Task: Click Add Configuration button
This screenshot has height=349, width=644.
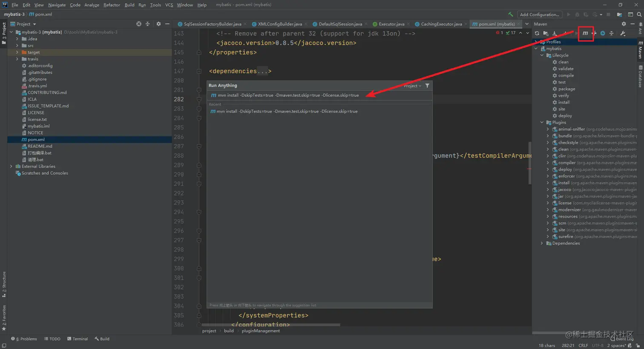Action: tap(540, 14)
